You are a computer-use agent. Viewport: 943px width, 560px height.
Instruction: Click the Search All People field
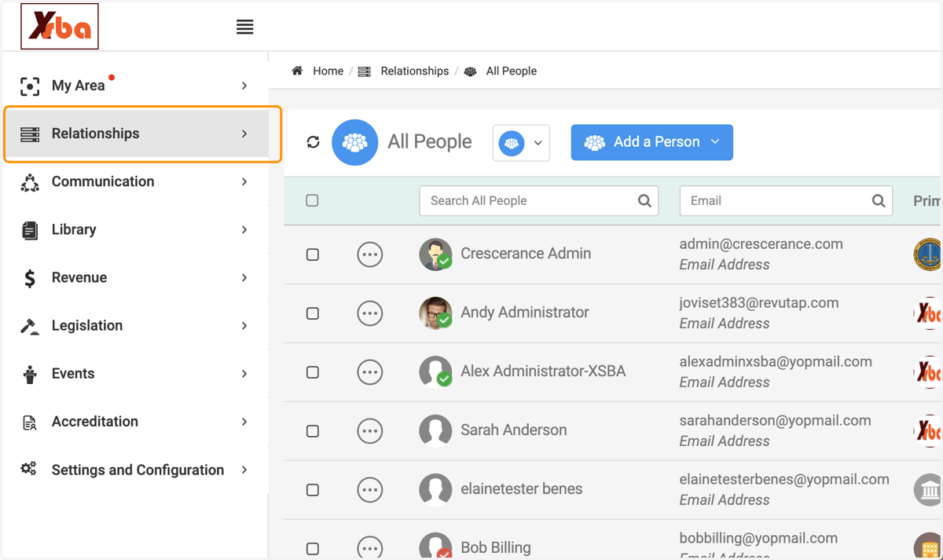[539, 201]
